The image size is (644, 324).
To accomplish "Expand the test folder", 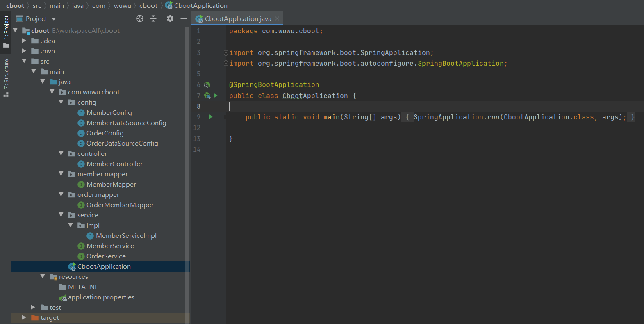I will pos(33,307).
